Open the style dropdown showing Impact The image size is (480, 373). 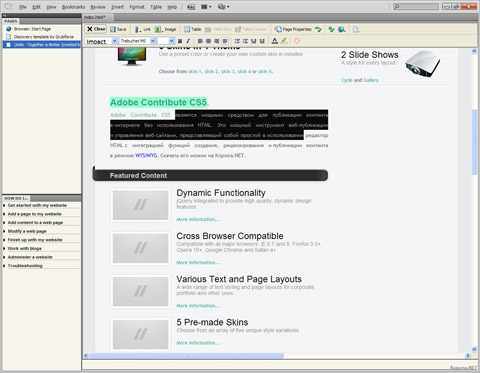101,41
